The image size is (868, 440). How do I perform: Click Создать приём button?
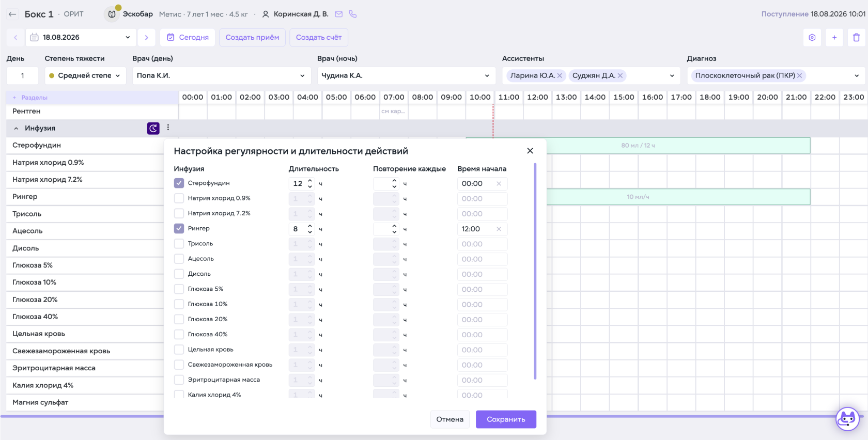(x=252, y=37)
